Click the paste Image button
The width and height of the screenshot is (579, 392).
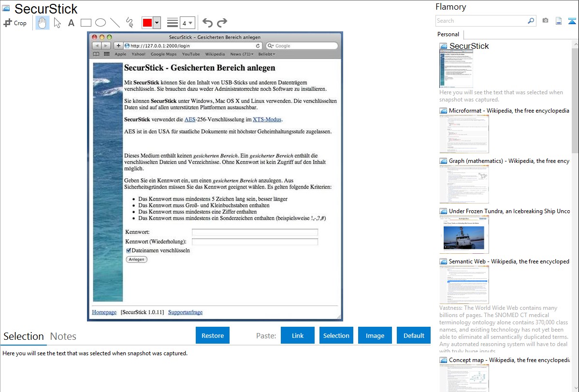coord(375,335)
